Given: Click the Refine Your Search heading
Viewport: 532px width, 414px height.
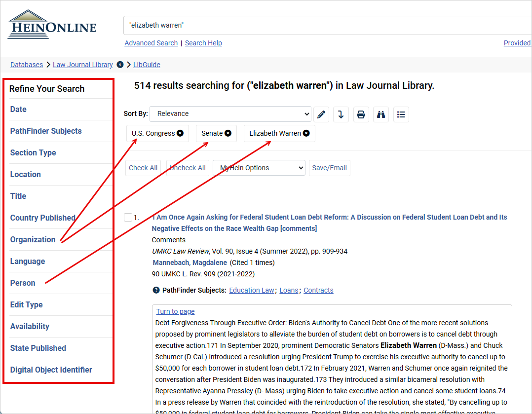Looking at the screenshot, I should (x=47, y=89).
